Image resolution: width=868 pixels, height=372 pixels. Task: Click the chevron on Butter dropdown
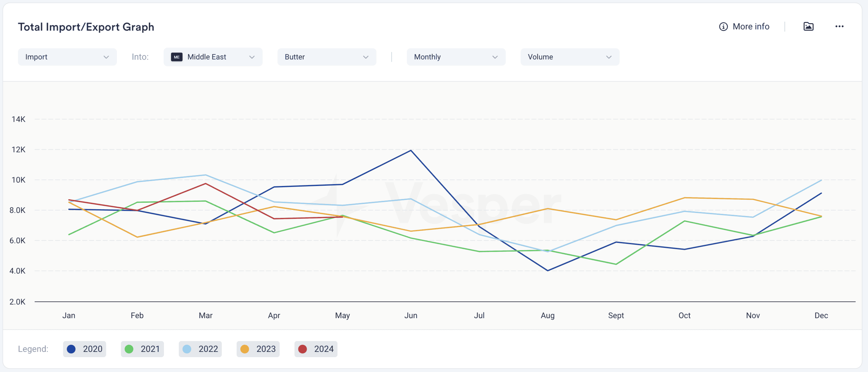(366, 57)
